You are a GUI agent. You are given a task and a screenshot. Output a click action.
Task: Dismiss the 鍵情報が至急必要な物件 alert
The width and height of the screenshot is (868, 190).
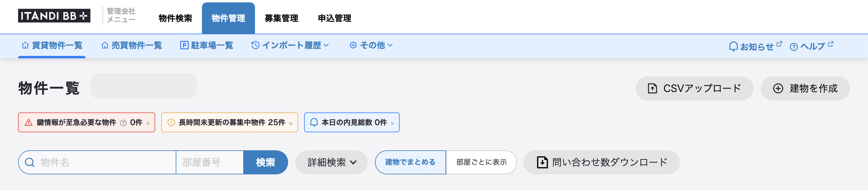(148, 124)
